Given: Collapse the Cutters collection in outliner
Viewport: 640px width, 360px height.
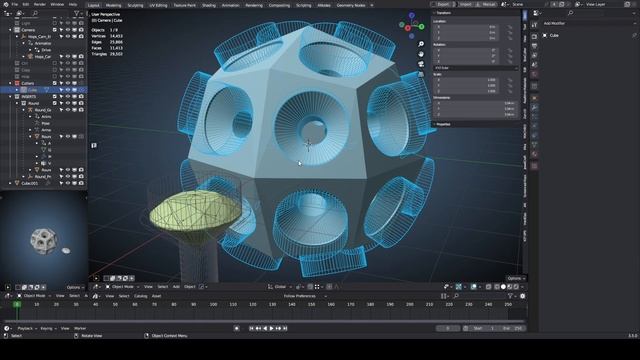Looking at the screenshot, I should 10,83.
